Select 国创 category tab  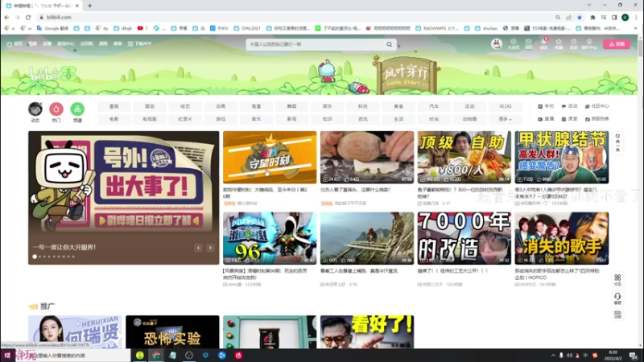pos(150,106)
